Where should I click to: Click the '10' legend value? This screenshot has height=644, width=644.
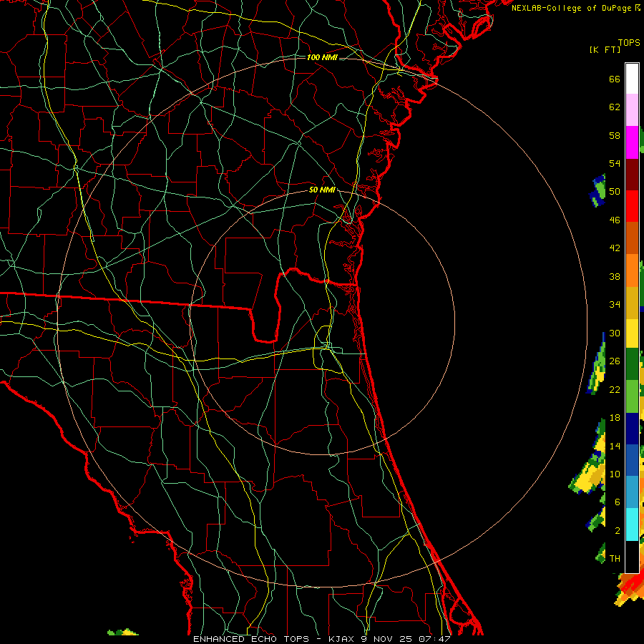coord(615,474)
